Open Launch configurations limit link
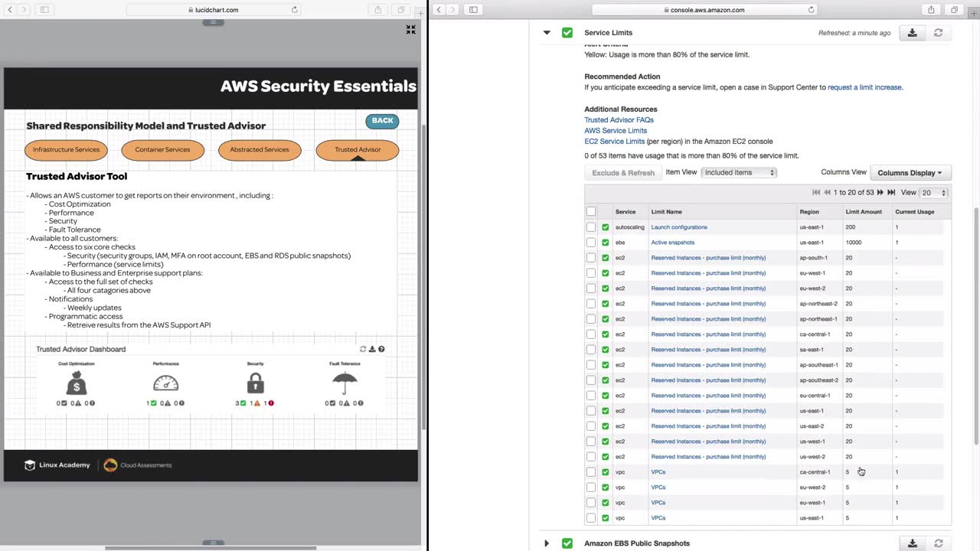The height and width of the screenshot is (551, 980). pos(679,227)
